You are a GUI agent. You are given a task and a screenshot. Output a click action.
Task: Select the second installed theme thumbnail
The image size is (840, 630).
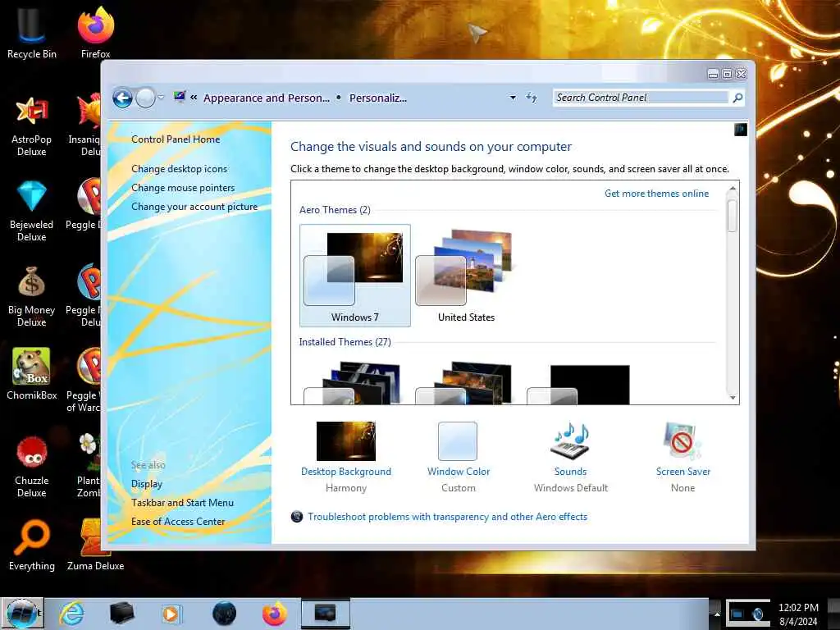(x=464, y=383)
